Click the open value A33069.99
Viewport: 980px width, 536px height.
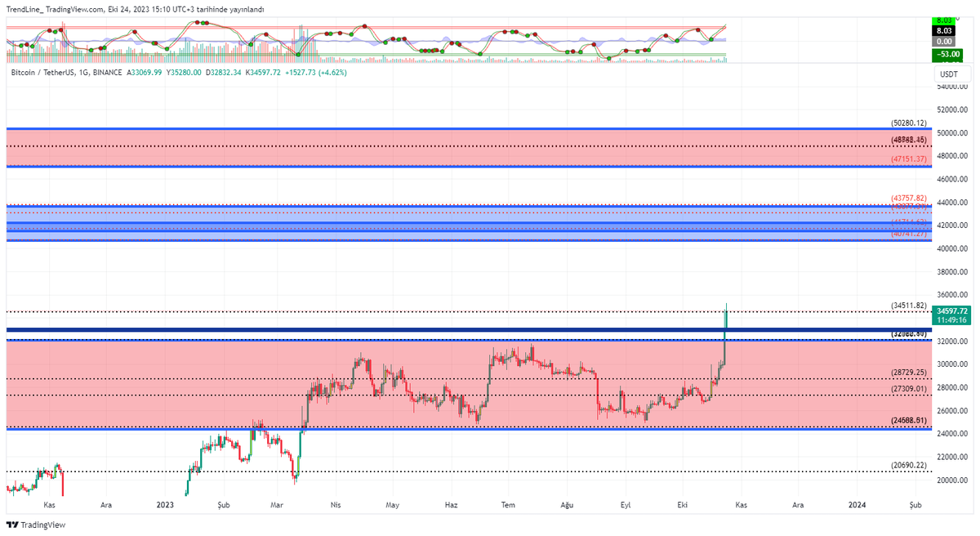145,73
